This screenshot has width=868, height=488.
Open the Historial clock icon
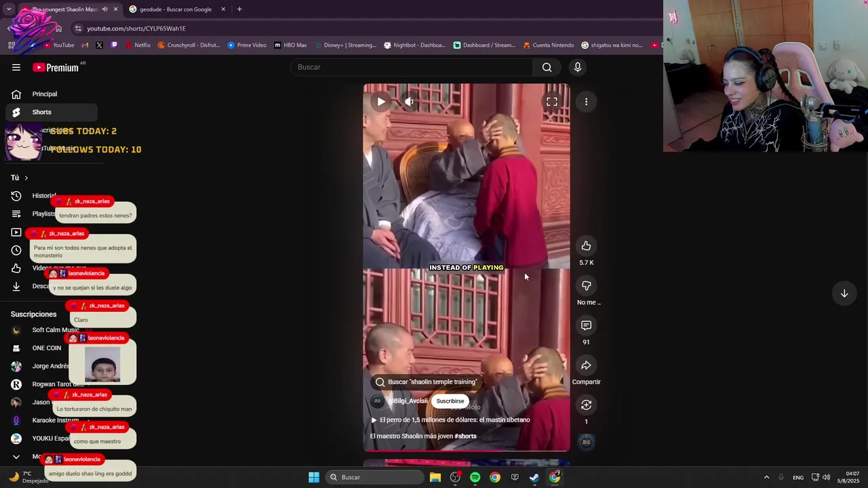coord(16,196)
